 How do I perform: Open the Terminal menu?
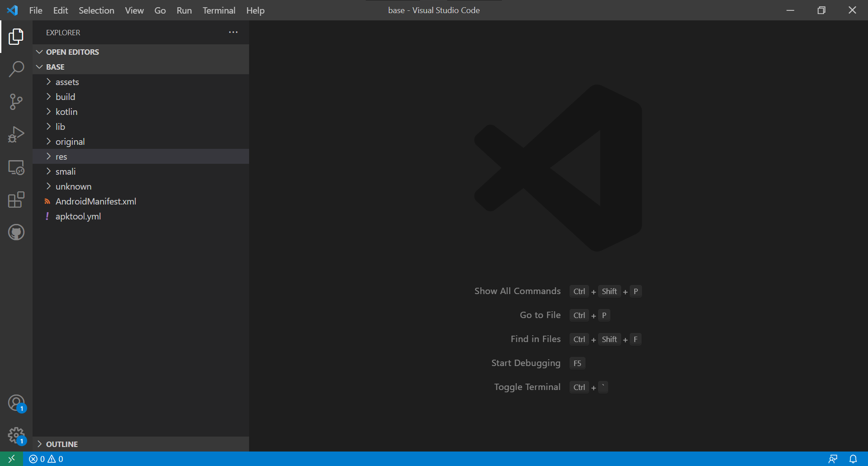pyautogui.click(x=219, y=10)
